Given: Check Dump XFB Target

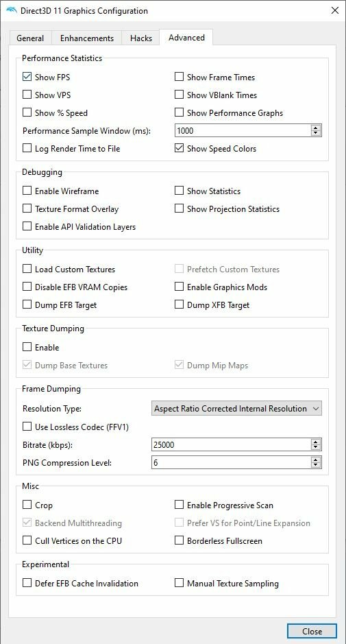Looking at the screenshot, I should 179,305.
